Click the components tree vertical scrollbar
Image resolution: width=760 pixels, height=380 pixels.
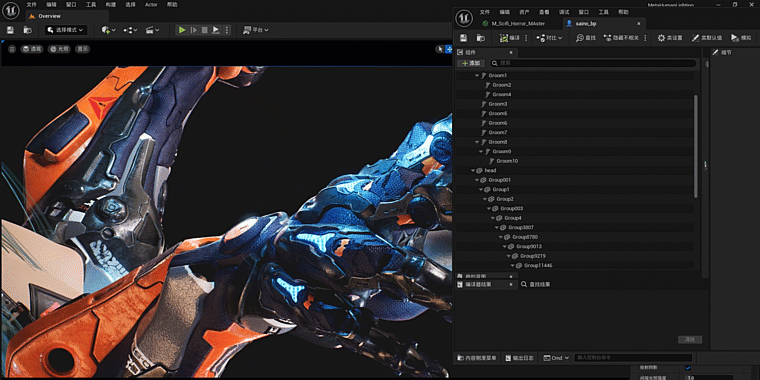pos(696,146)
